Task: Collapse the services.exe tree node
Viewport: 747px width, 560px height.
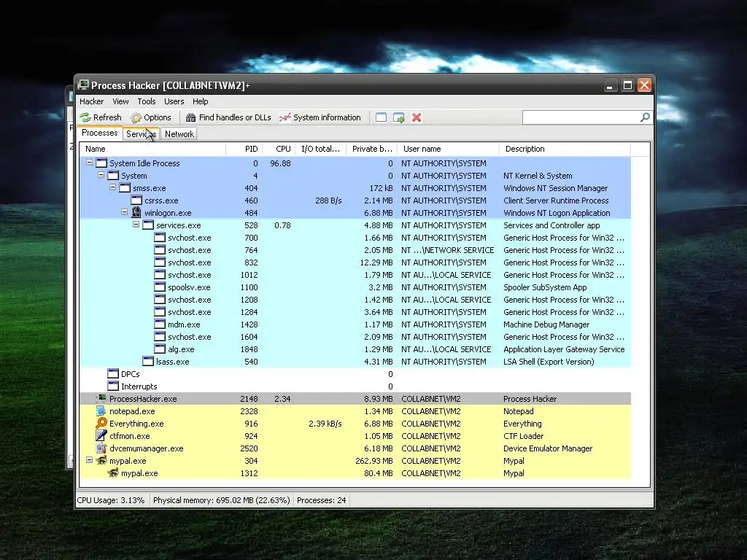Action: (136, 225)
